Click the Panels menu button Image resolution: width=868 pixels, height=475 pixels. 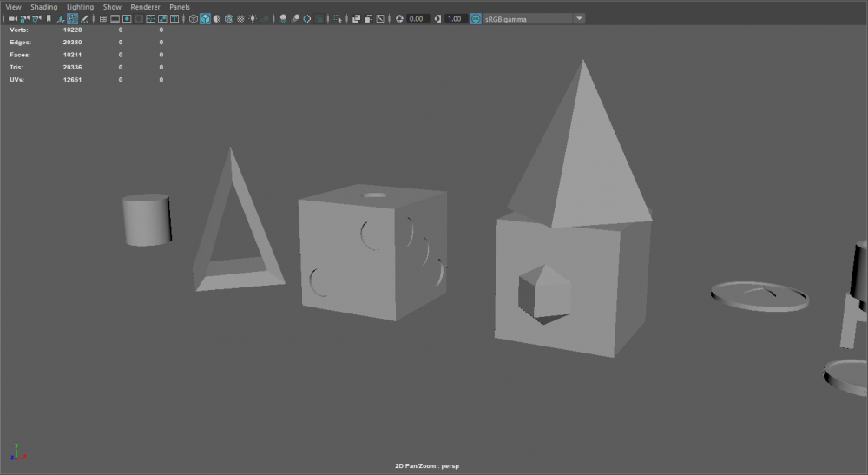click(x=179, y=7)
